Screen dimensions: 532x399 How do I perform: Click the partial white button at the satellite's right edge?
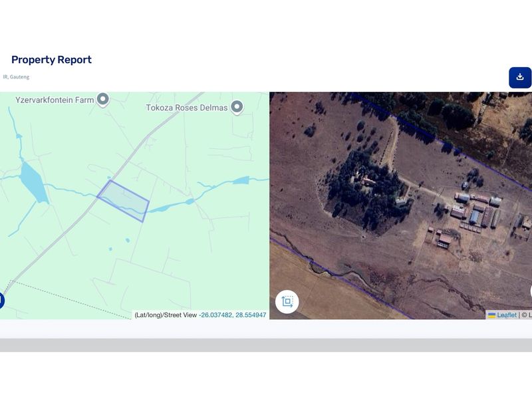530,291
